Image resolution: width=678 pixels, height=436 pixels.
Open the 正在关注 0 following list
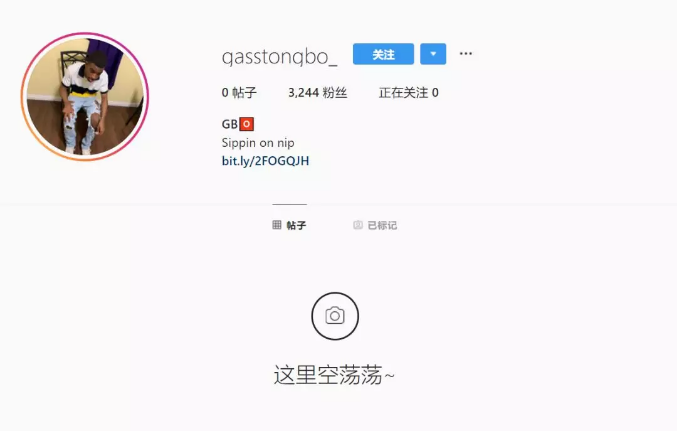(x=409, y=93)
